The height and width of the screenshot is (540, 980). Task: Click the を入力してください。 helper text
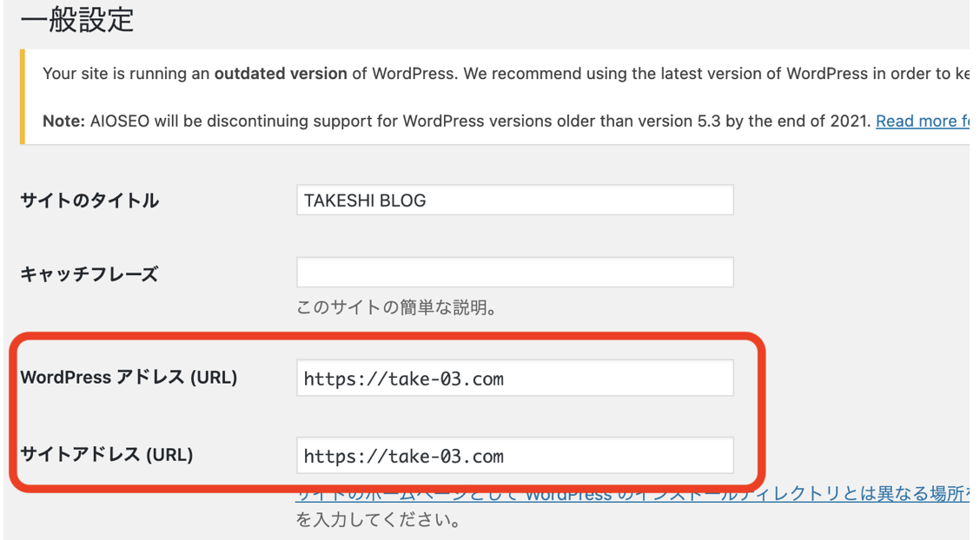tap(379, 521)
